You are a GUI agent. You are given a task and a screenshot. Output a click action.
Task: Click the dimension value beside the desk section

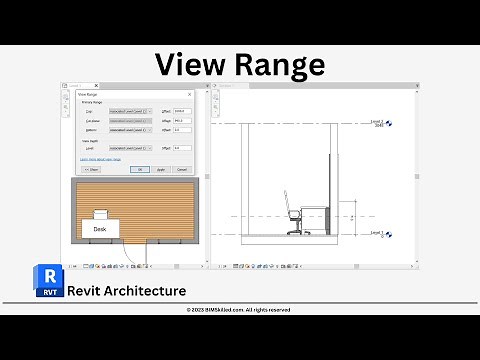click(352, 218)
